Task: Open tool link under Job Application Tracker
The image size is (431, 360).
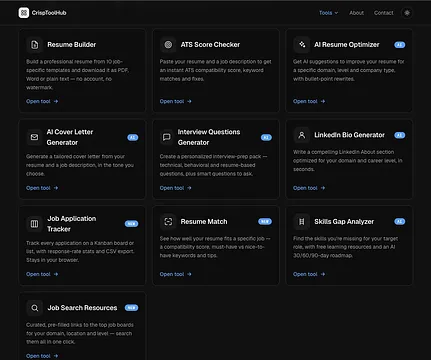Action: (42, 274)
